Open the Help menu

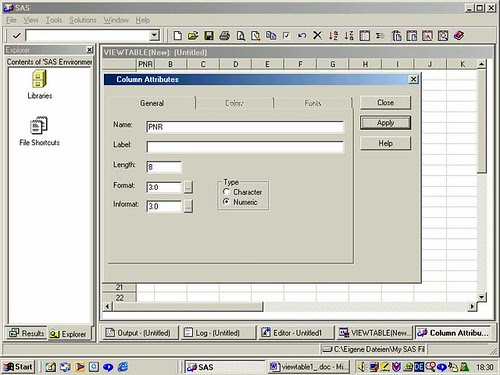[x=142, y=20]
